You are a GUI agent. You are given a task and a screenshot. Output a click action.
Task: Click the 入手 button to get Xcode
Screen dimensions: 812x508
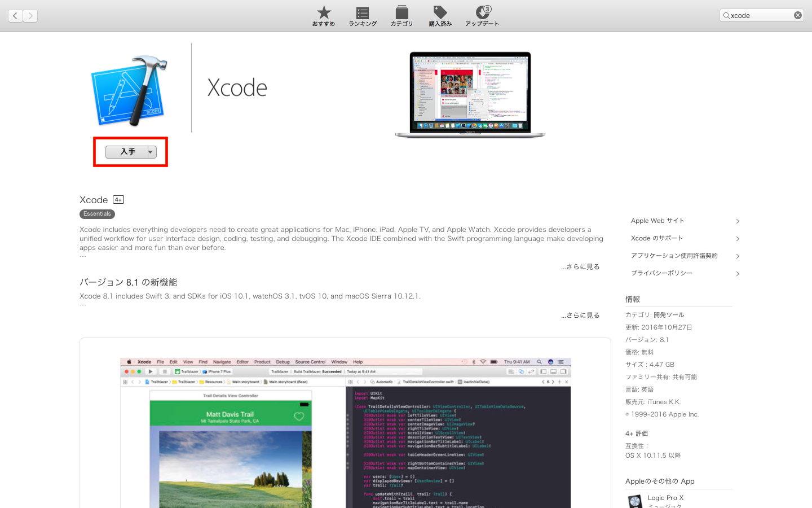[127, 152]
